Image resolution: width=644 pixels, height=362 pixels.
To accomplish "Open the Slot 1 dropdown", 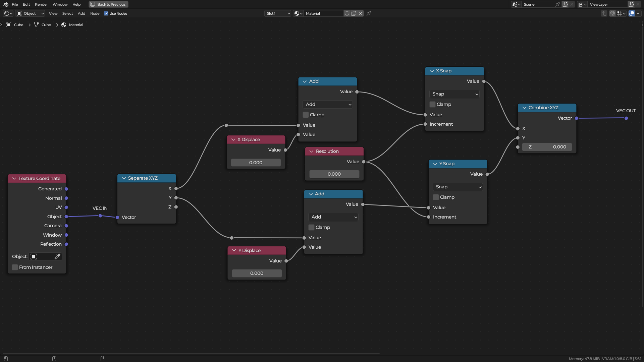I will [x=278, y=13].
